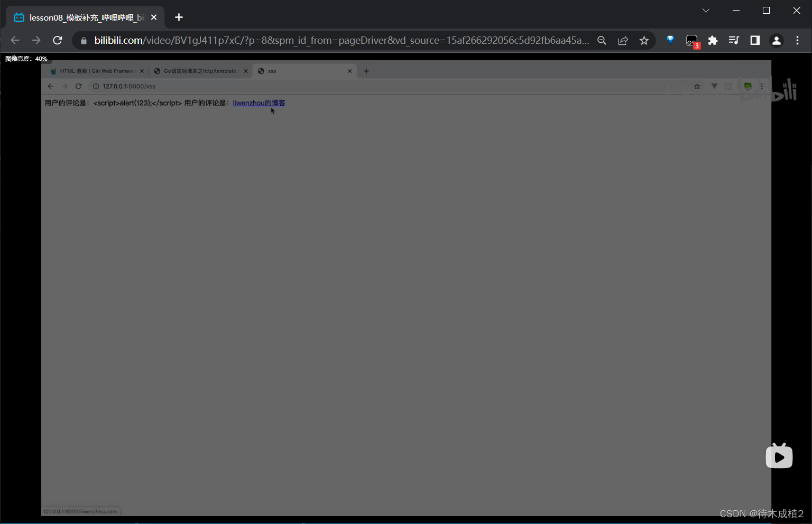812x524 pixels.
Task: Go forward in outer Chrome browser
Action: pos(36,41)
